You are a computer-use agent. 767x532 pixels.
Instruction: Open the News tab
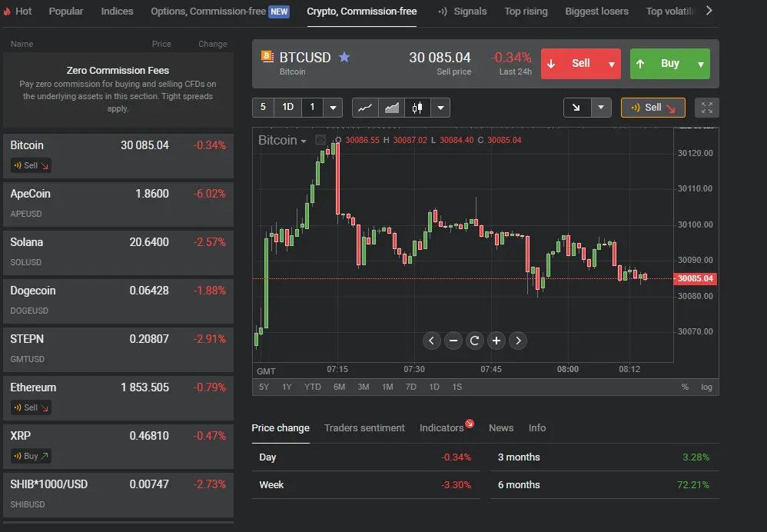coord(501,427)
